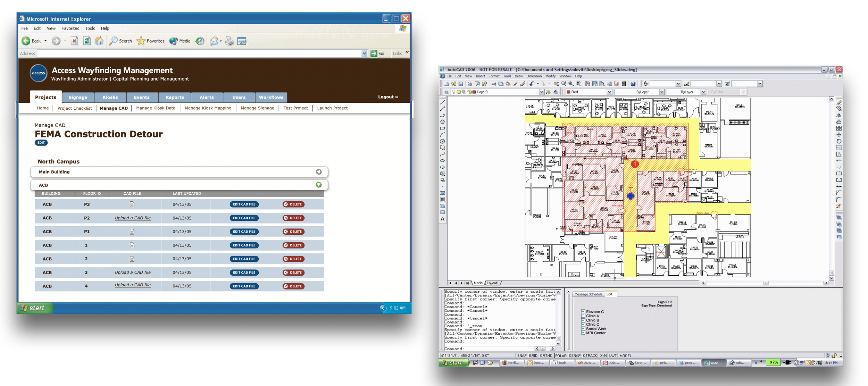Uncheck the MRI Center checkbox
Screen dimensions: 868x386
(583, 333)
